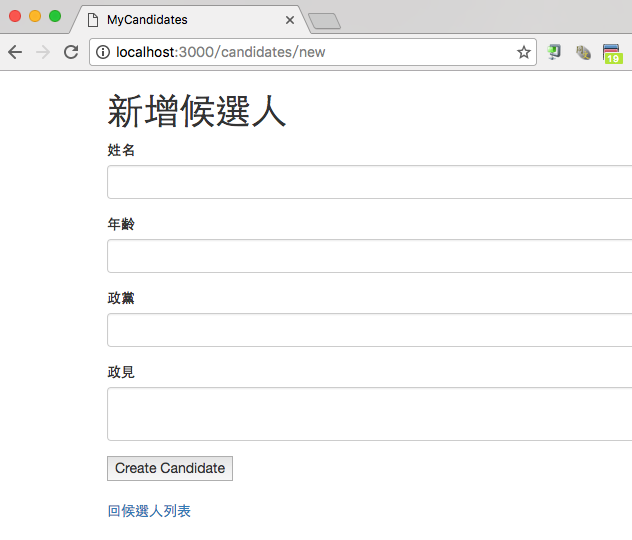Click into the 年齡 input field
The width and height of the screenshot is (632, 540).
click(369, 256)
